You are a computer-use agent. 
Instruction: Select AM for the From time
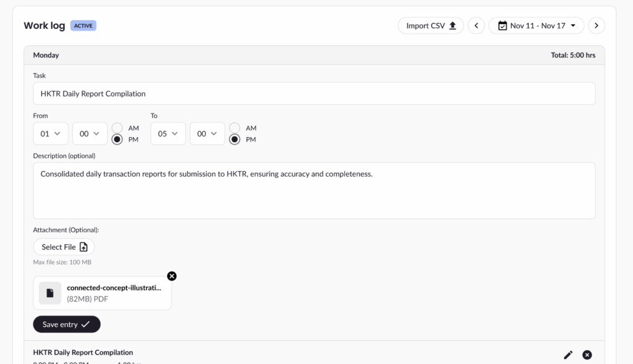(117, 128)
